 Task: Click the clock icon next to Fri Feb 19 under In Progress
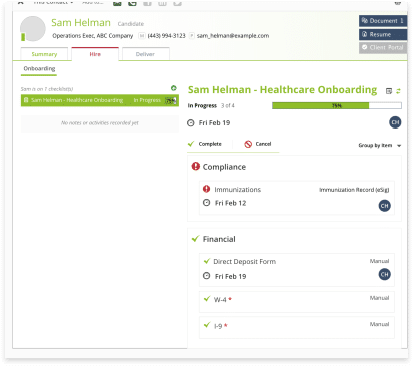pyautogui.click(x=191, y=123)
